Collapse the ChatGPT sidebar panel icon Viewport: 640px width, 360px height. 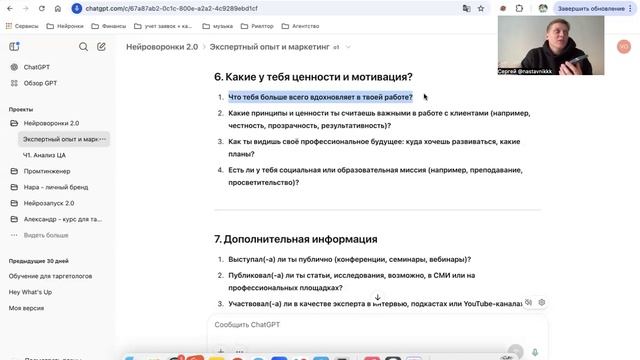(x=14, y=47)
